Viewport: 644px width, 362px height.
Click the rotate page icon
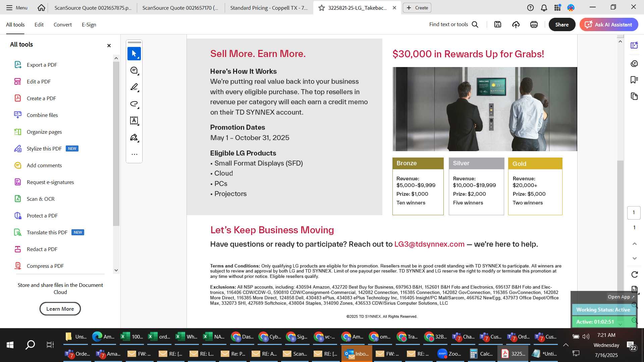point(634,275)
